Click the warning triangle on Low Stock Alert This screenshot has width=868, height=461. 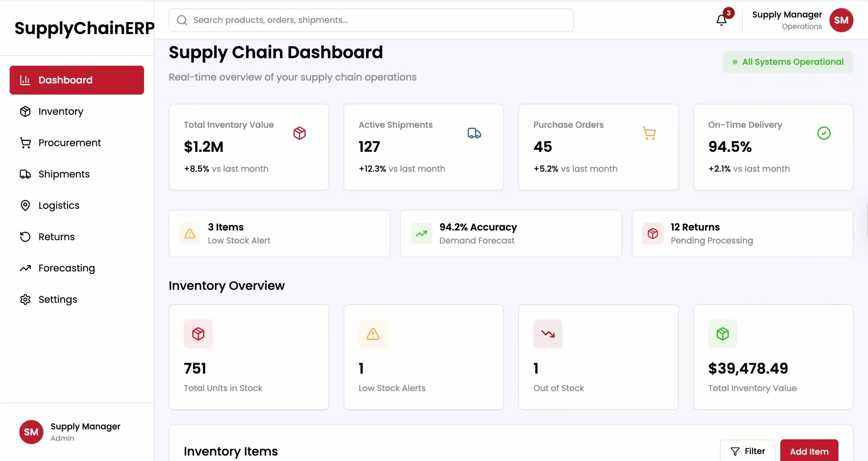pyautogui.click(x=190, y=234)
